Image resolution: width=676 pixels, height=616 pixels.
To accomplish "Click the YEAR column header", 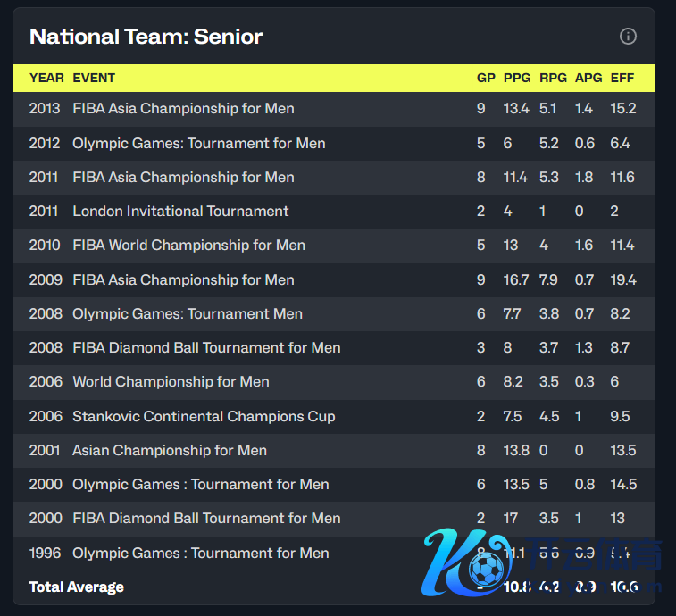I will click(x=46, y=78).
